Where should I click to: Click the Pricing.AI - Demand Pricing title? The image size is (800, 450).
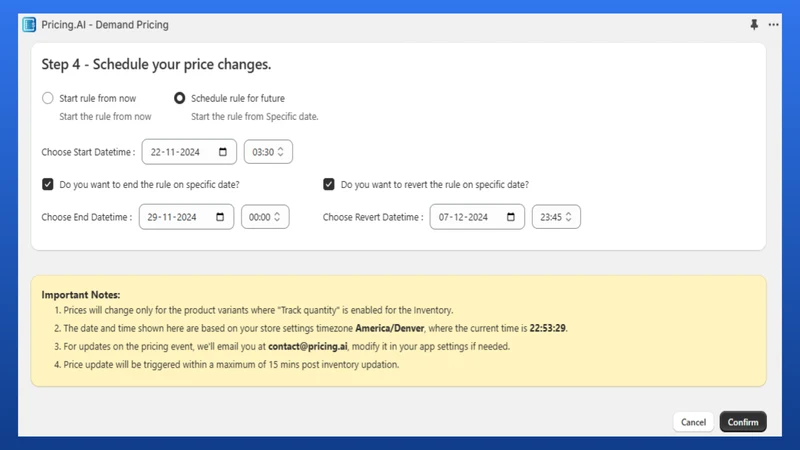point(105,24)
